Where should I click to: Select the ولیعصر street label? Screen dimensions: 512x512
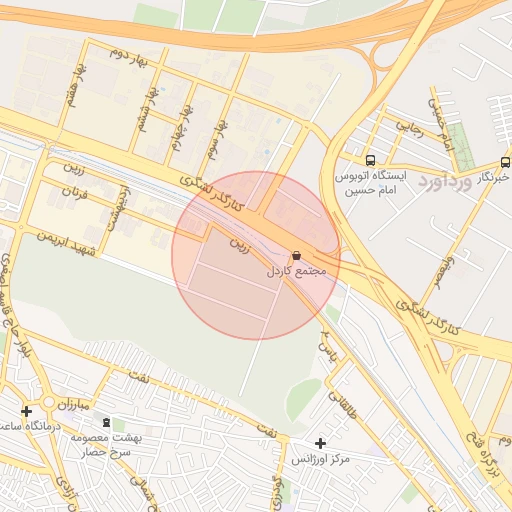pos(444,273)
